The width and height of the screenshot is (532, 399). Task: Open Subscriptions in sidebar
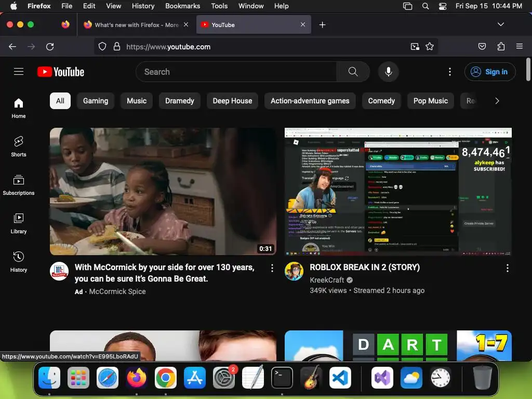click(x=19, y=185)
